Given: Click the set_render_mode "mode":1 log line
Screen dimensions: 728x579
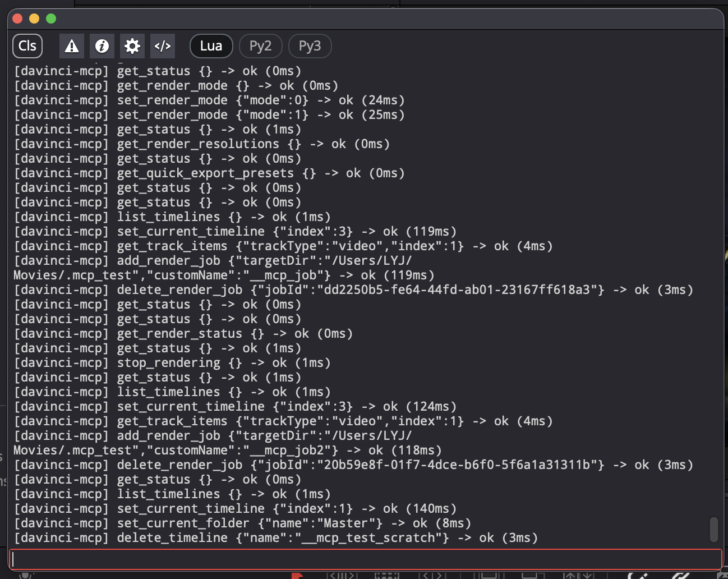Looking at the screenshot, I should [209, 115].
